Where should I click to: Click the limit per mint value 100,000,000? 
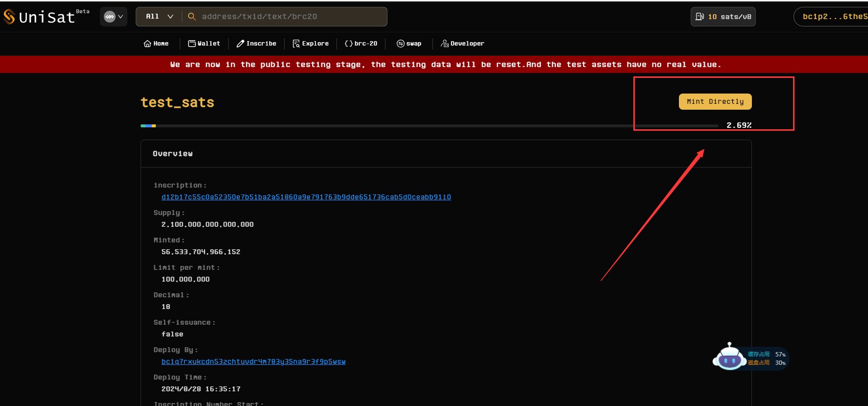[186, 279]
